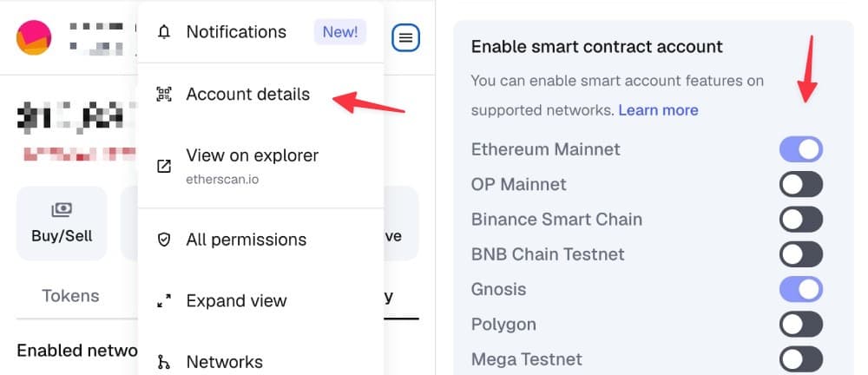Enable BNB Chain Testnet toggle

click(800, 254)
